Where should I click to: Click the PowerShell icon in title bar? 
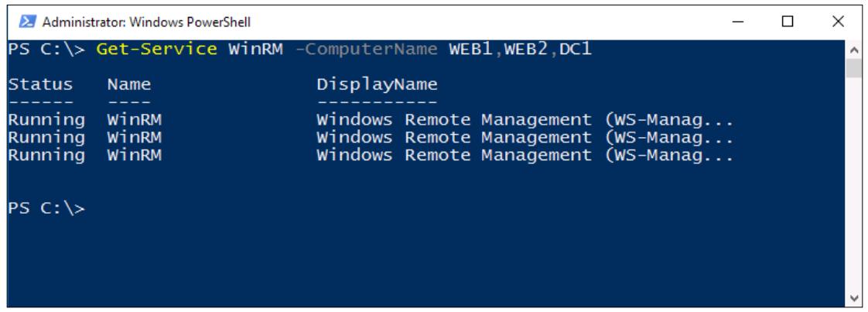(27, 22)
